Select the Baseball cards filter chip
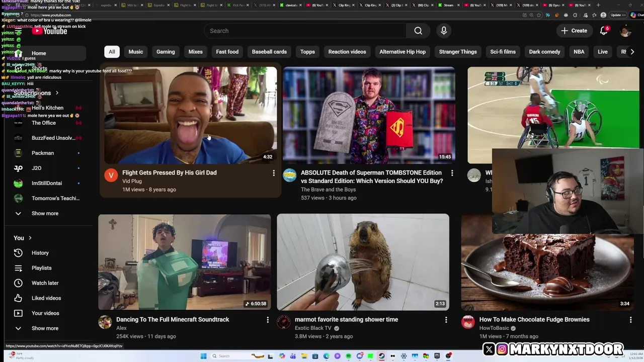 click(x=269, y=52)
